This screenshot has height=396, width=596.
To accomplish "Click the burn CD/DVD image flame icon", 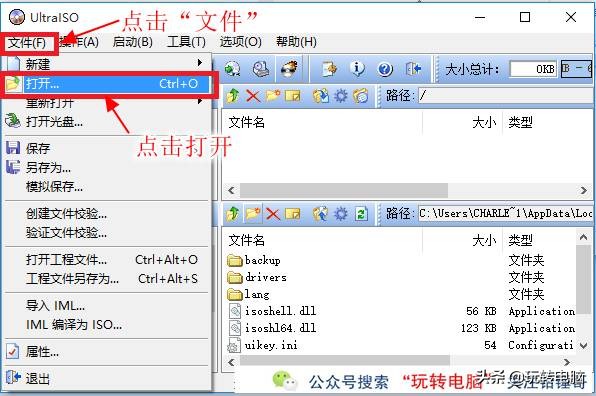I will (x=289, y=69).
